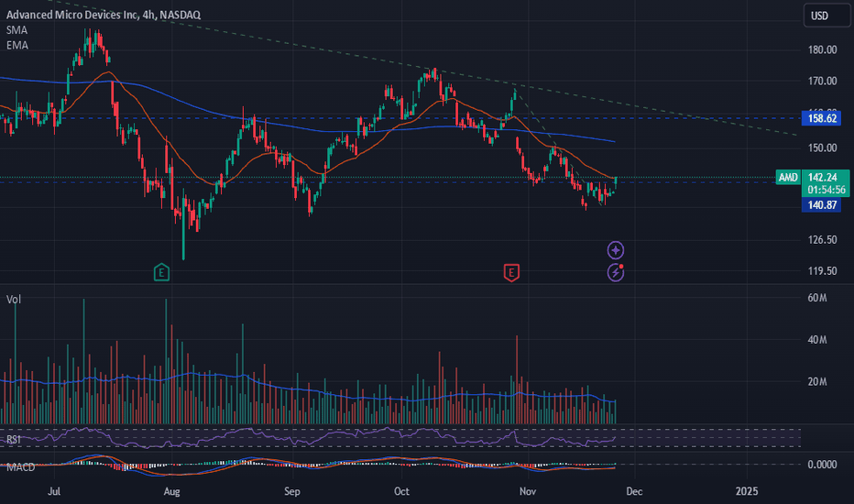Click the AMD ticker tag
This screenshot has height=504, width=854.
click(787, 177)
